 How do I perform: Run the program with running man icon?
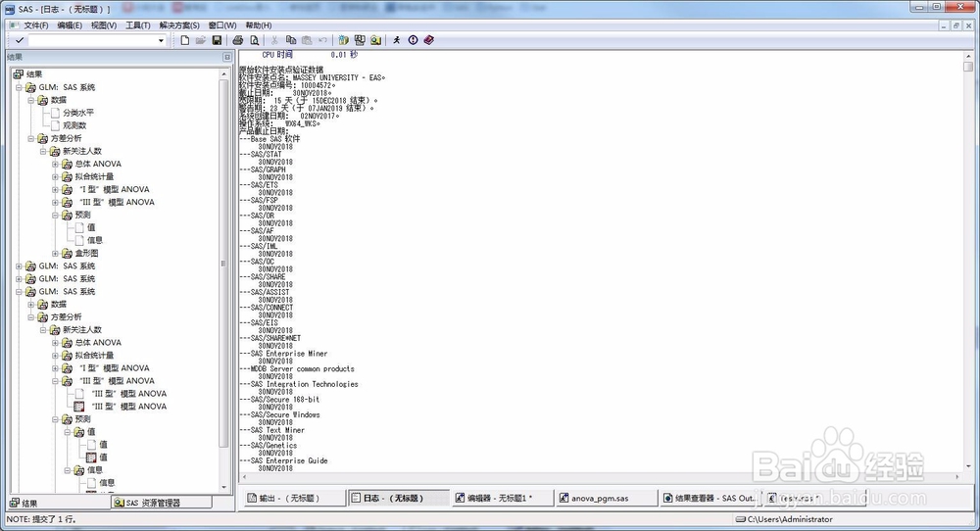[x=396, y=40]
